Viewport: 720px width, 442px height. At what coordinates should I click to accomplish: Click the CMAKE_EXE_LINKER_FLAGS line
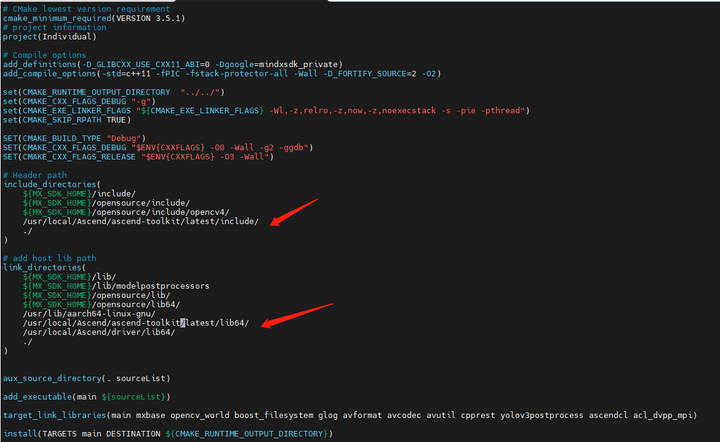pyautogui.click(x=266, y=111)
